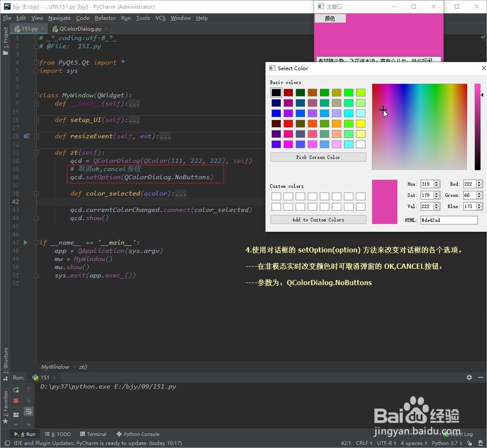Select the white basic color swatch
Image resolution: width=487 pixels, height=448 pixels.
[360, 144]
